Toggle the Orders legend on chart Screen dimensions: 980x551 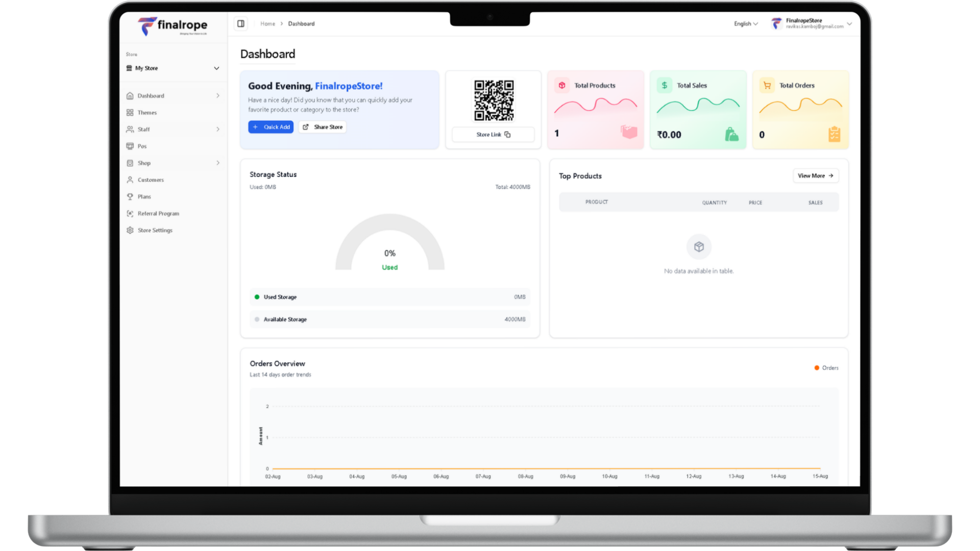(826, 368)
